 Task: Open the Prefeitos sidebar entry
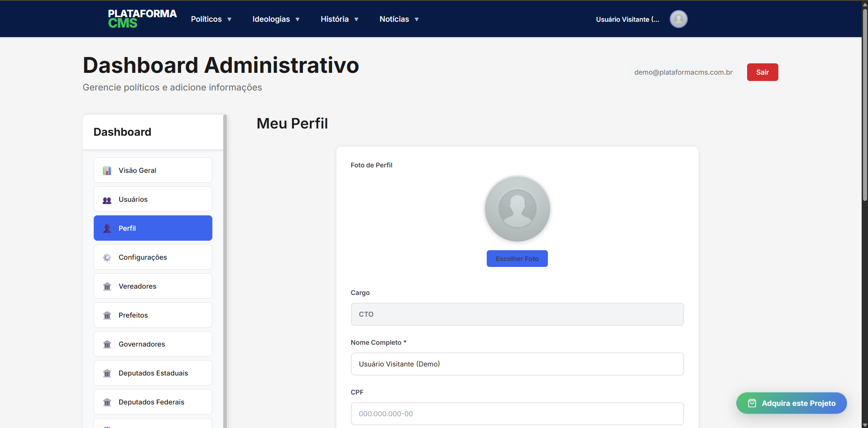point(153,315)
